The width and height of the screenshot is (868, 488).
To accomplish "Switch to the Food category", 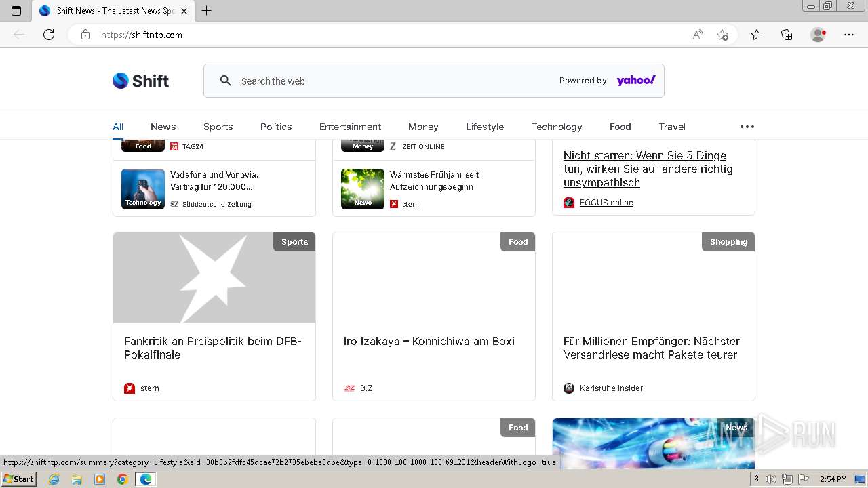I will click(620, 127).
